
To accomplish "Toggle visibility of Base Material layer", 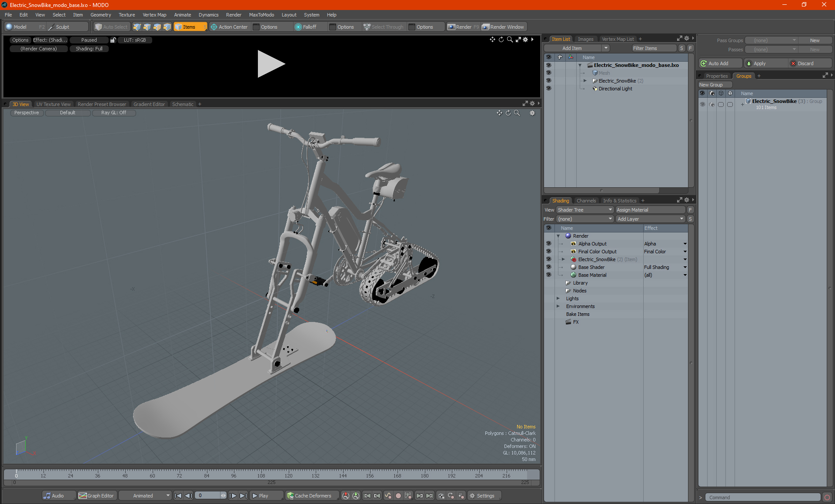I will [548, 275].
